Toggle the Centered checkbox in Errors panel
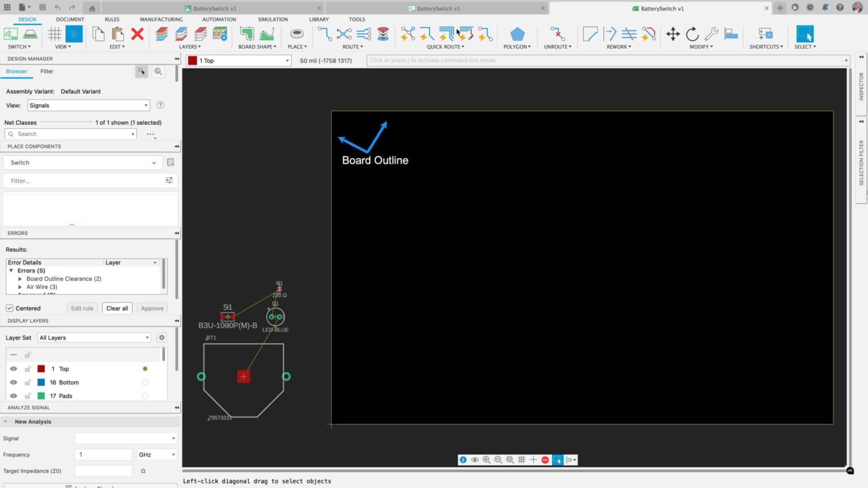The width and height of the screenshot is (868, 488). pos(9,308)
